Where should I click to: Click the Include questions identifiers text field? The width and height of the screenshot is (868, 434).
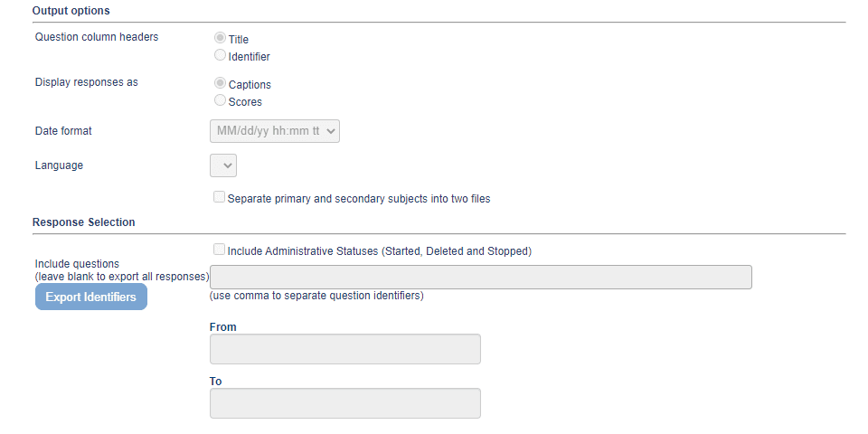point(480,277)
